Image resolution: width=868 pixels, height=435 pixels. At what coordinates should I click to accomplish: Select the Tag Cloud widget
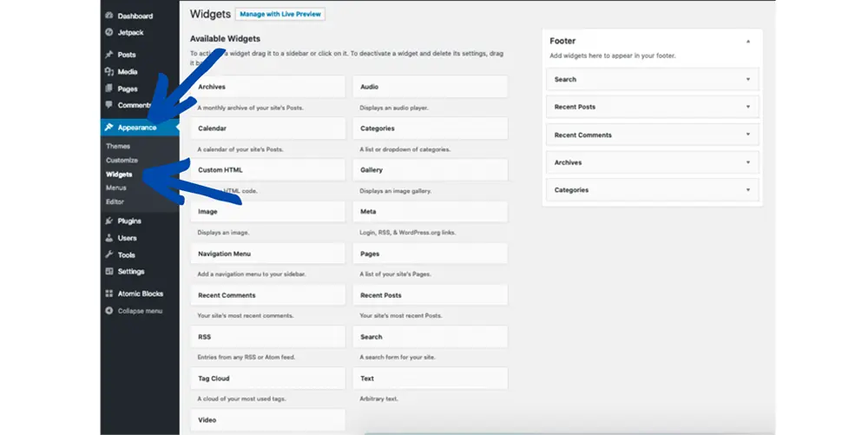tap(268, 379)
